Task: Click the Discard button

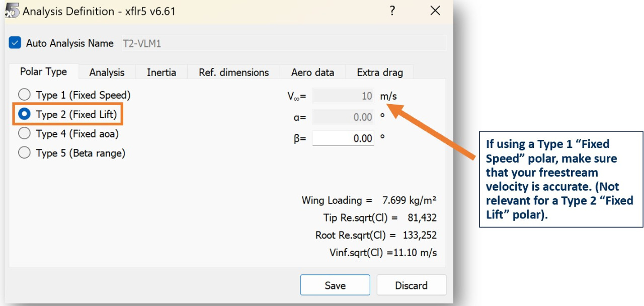Action: (411, 285)
